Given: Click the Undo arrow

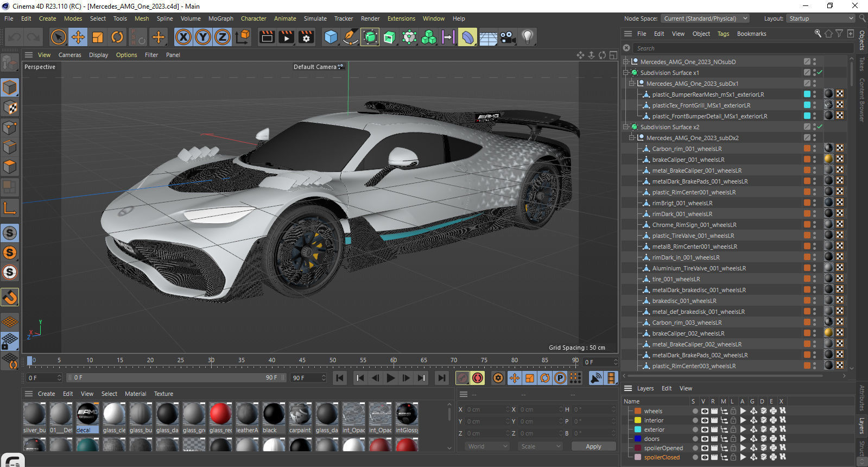Looking at the screenshot, I should pyautogui.click(x=15, y=37).
